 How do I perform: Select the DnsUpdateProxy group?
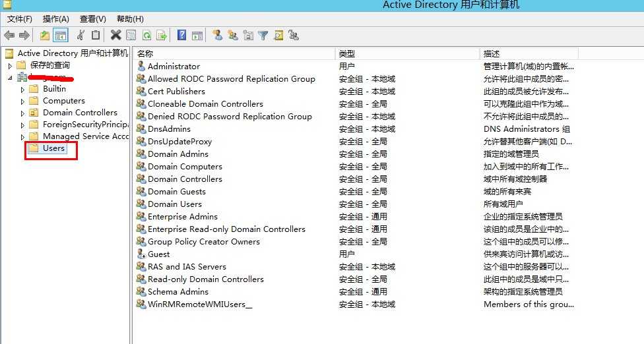click(x=179, y=142)
